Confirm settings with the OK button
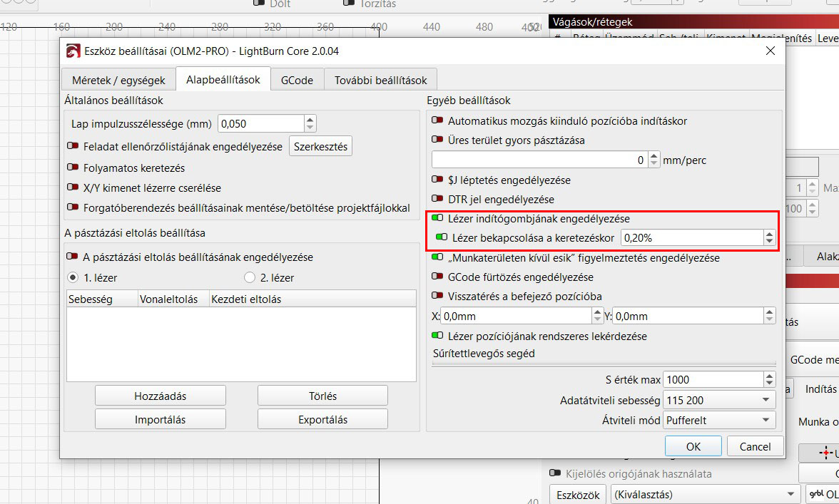 coord(693,447)
